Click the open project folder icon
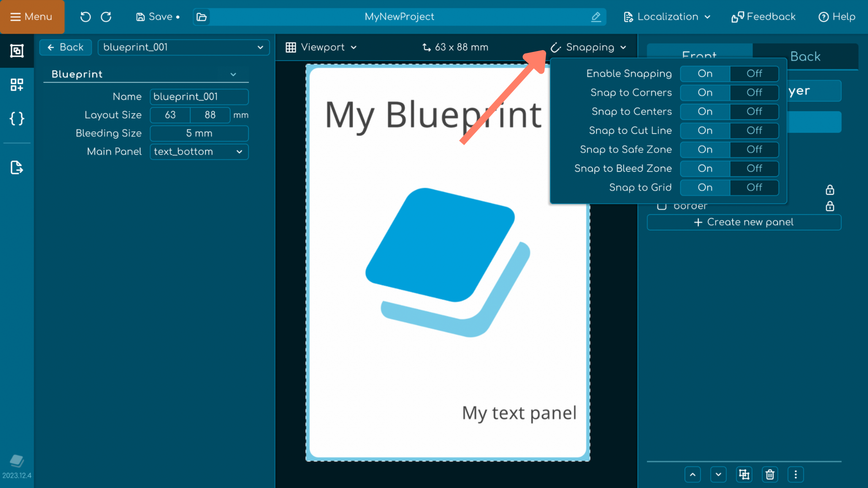Image resolution: width=868 pixels, height=488 pixels. pyautogui.click(x=201, y=17)
